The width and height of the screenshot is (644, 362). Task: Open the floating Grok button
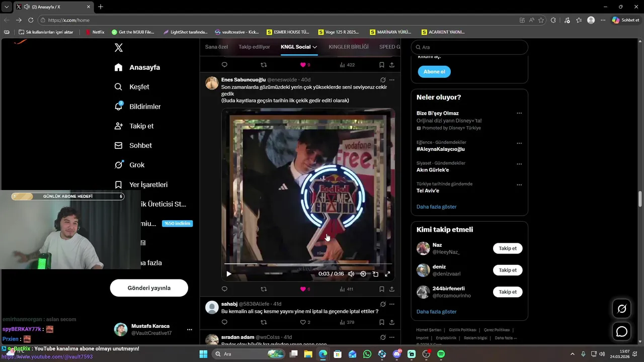pyautogui.click(x=622, y=309)
